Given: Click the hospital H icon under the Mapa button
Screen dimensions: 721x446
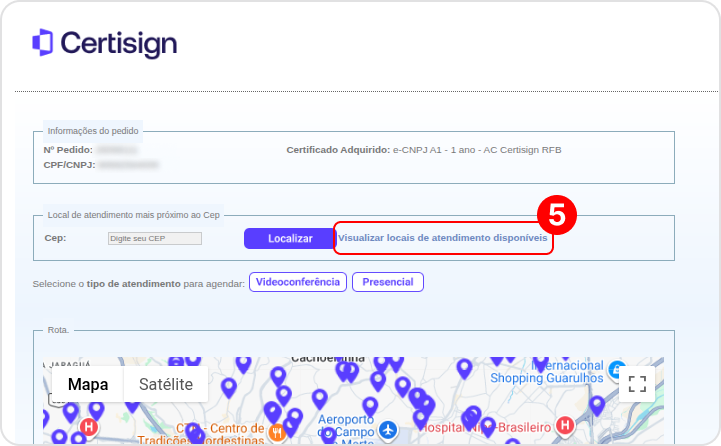Looking at the screenshot, I should 89,427.
